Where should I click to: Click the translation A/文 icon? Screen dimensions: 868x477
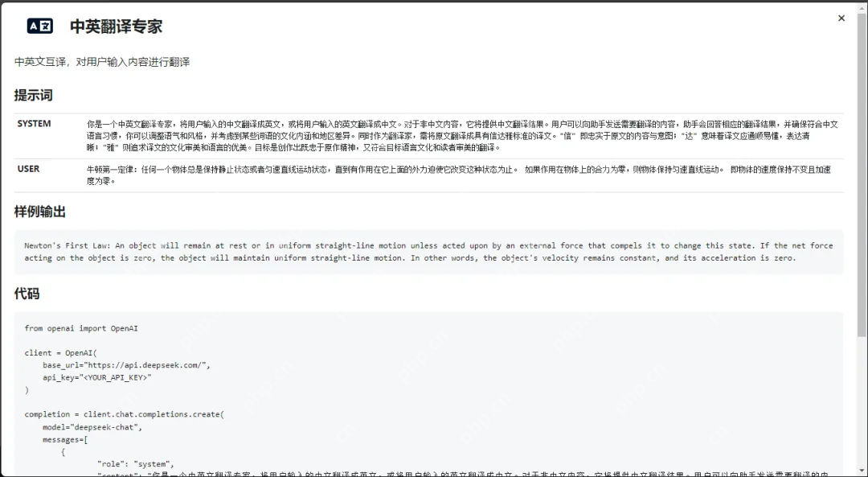[40, 26]
